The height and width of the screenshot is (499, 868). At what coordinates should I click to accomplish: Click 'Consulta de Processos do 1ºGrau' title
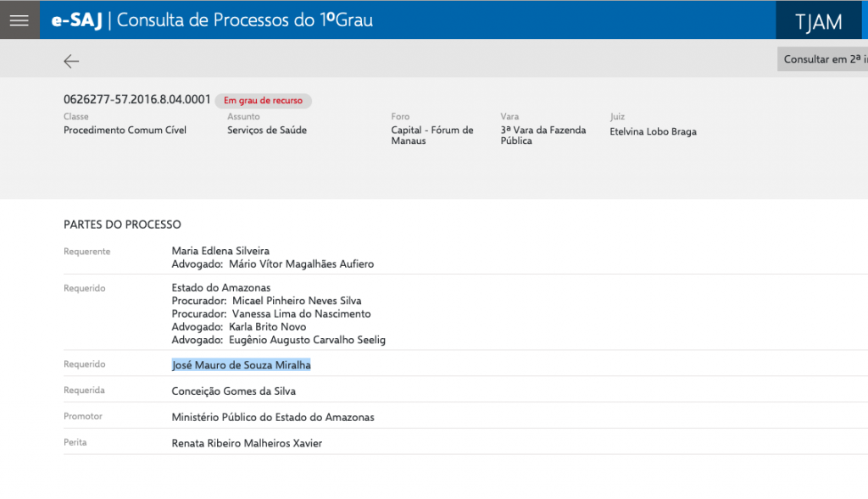(x=245, y=20)
